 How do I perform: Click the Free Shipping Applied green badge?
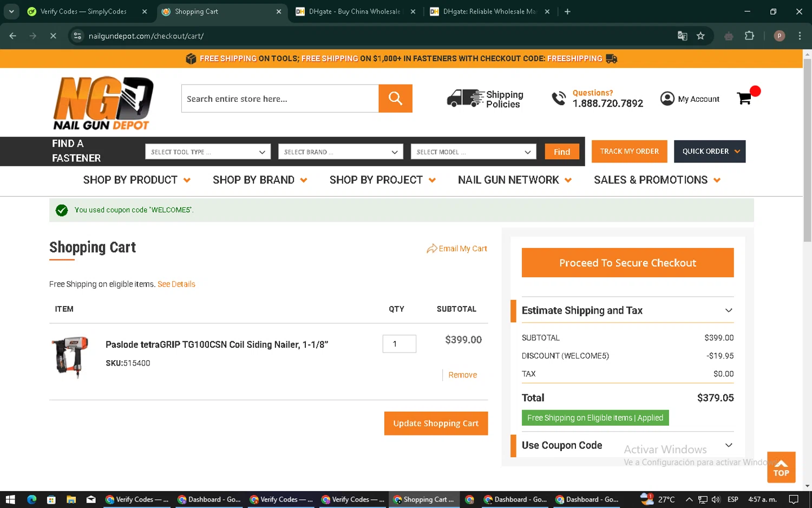(595, 418)
